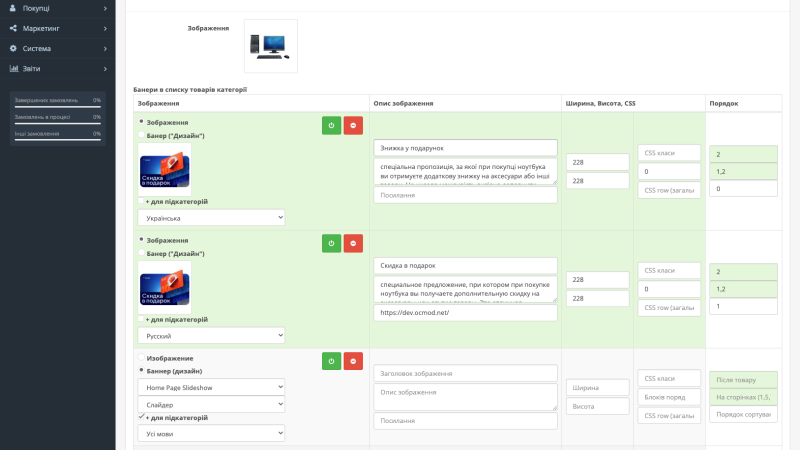Edit the Russian description textarea

pos(465,289)
